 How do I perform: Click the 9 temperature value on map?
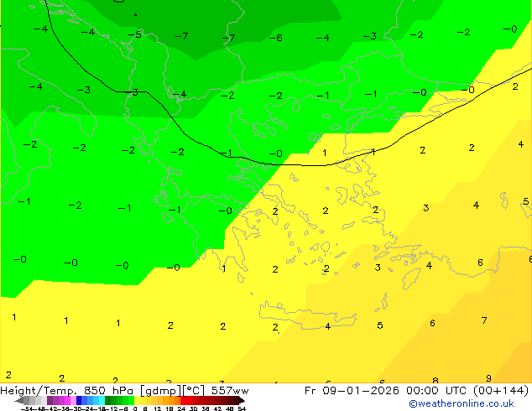pyautogui.click(x=488, y=377)
